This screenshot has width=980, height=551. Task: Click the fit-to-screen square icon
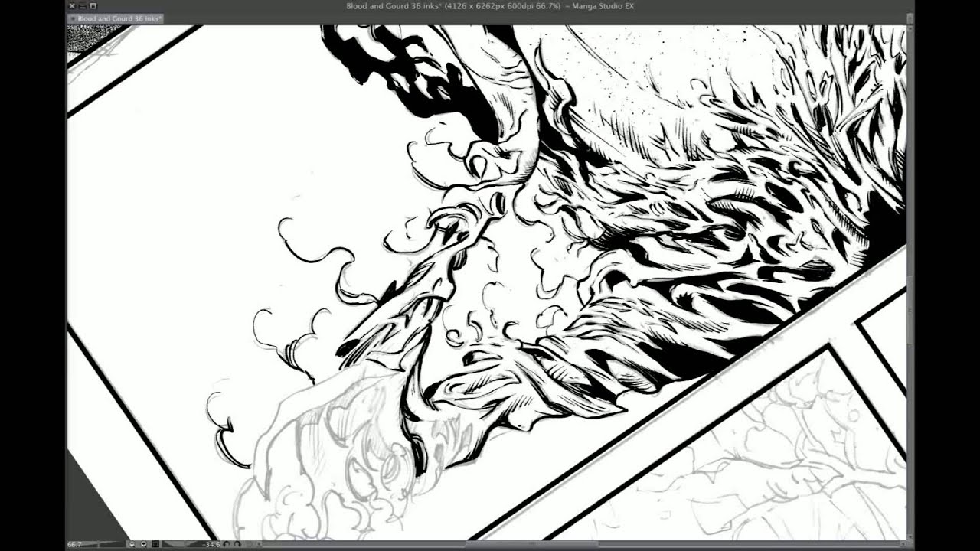pos(155,544)
